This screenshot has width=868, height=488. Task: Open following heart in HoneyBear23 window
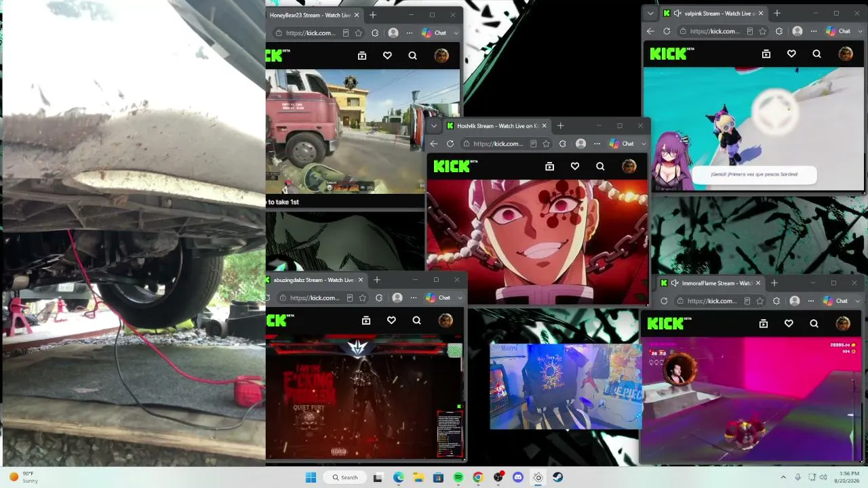point(387,56)
